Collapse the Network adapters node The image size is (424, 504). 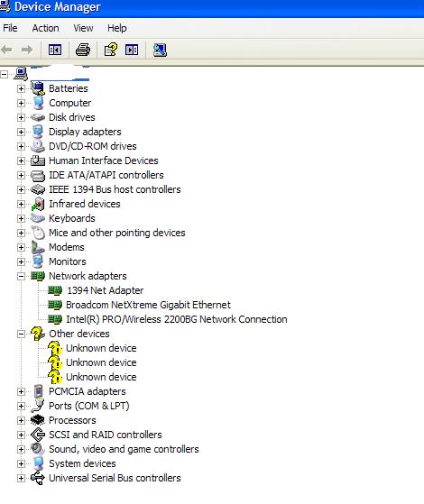tap(21, 276)
